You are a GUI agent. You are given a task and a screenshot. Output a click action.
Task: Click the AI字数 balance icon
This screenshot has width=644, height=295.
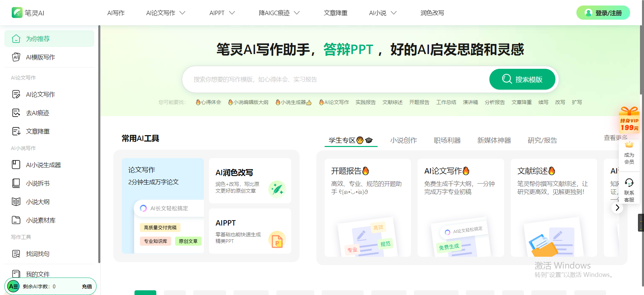click(13, 286)
